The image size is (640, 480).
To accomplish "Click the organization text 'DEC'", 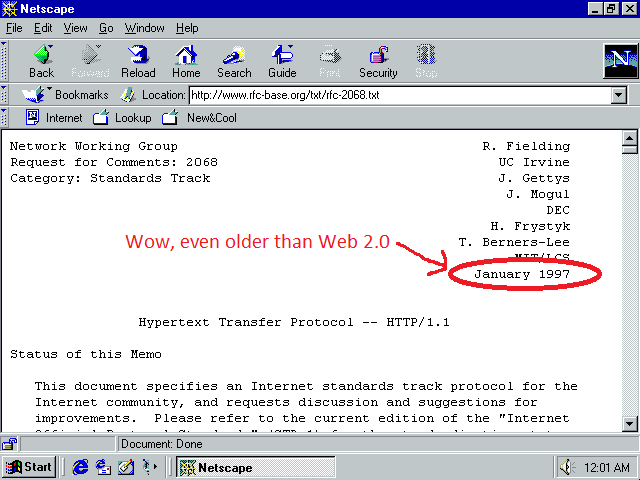I will pos(558,210).
